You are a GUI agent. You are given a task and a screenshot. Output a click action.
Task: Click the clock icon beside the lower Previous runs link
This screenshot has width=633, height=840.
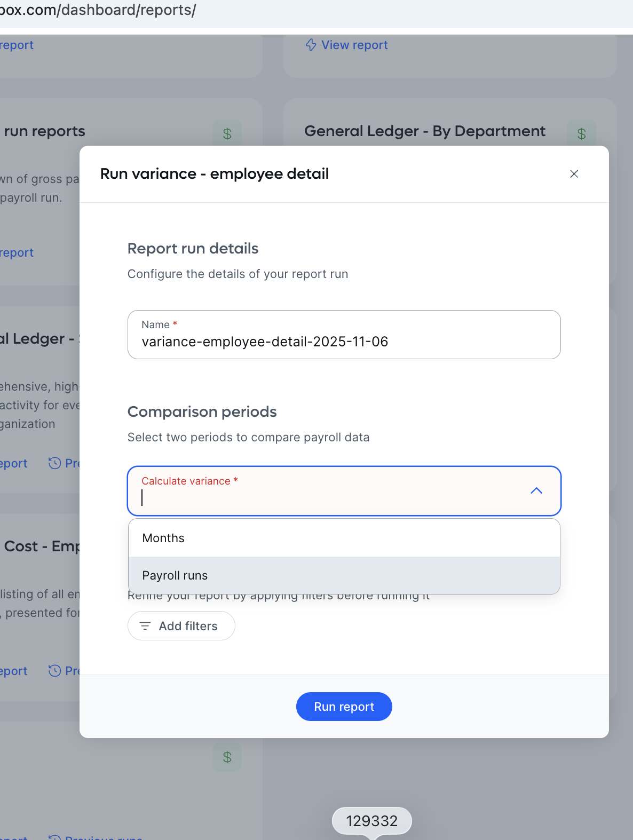click(56, 671)
